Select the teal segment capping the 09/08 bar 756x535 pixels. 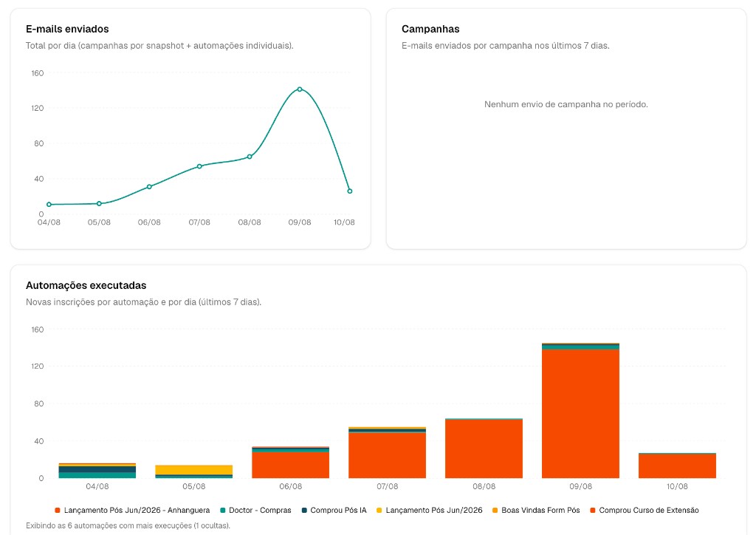580,347
